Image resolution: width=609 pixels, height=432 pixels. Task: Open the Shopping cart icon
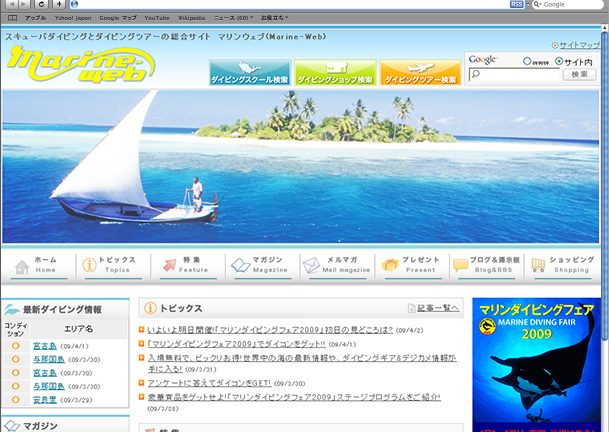[538, 265]
